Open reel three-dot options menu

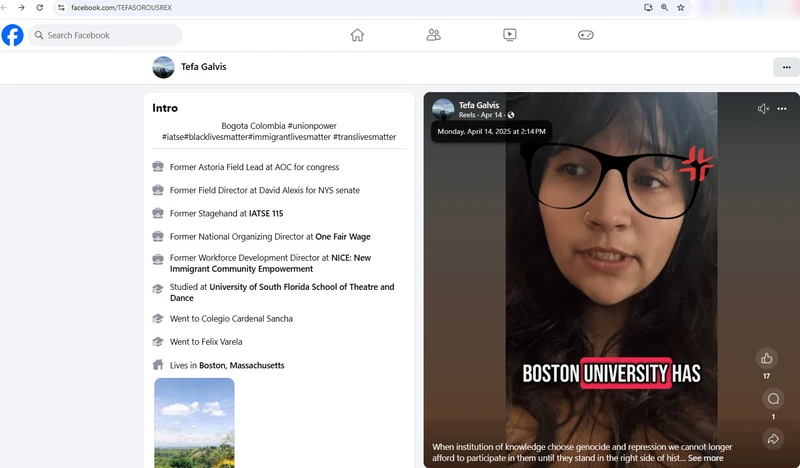click(x=782, y=109)
